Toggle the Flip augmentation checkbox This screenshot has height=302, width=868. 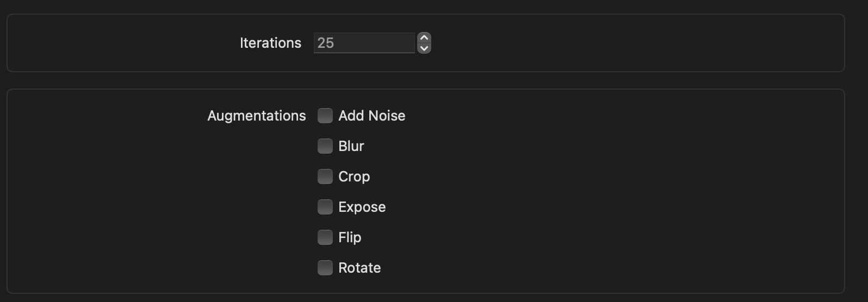click(x=325, y=237)
